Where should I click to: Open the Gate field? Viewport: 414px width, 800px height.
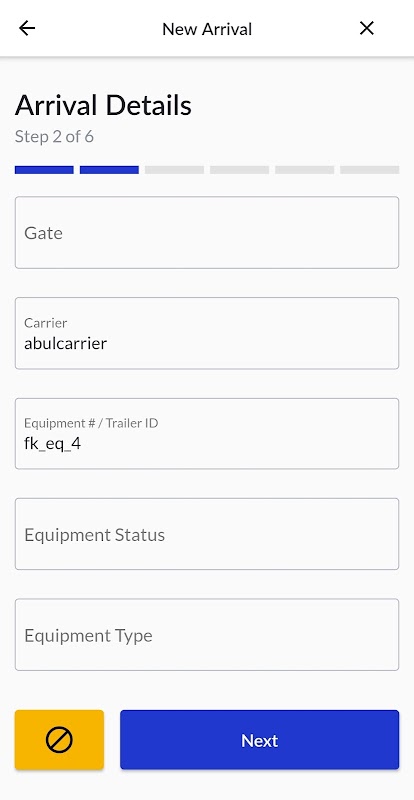[x=207, y=233]
